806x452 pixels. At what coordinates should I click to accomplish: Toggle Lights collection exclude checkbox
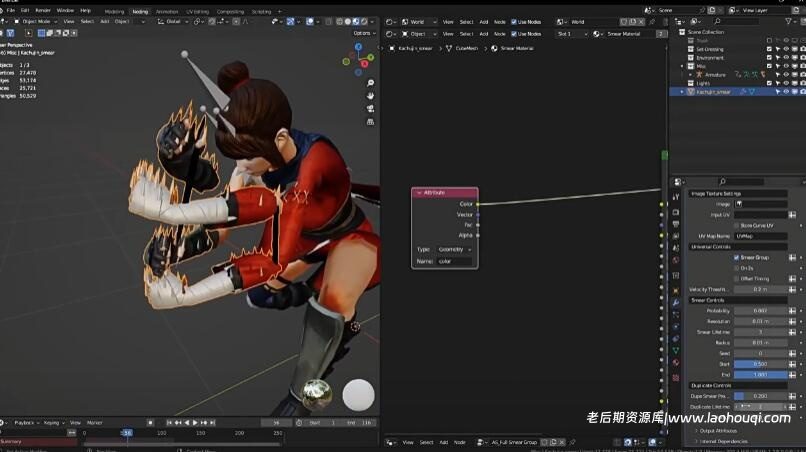[769, 83]
